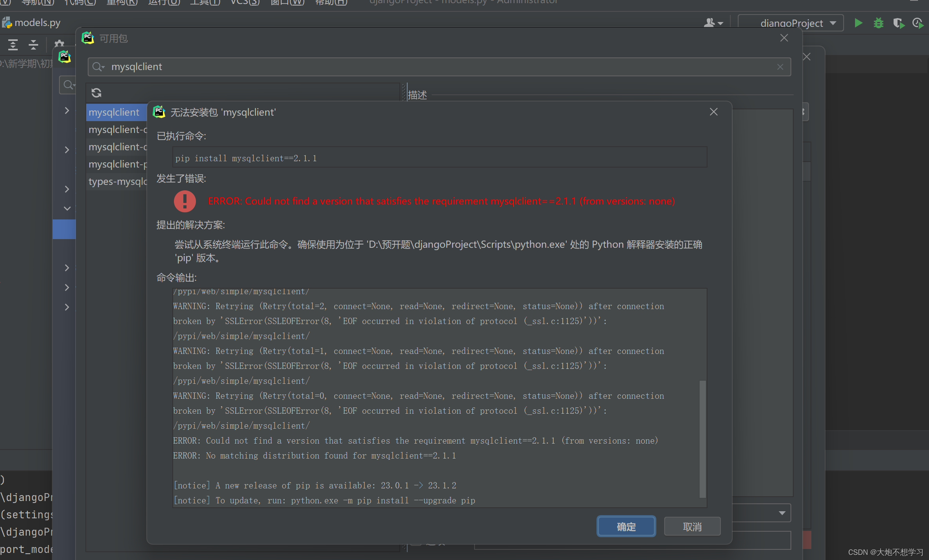The height and width of the screenshot is (560, 929).
Task: Click the red error exclamation icon
Action: 185,201
